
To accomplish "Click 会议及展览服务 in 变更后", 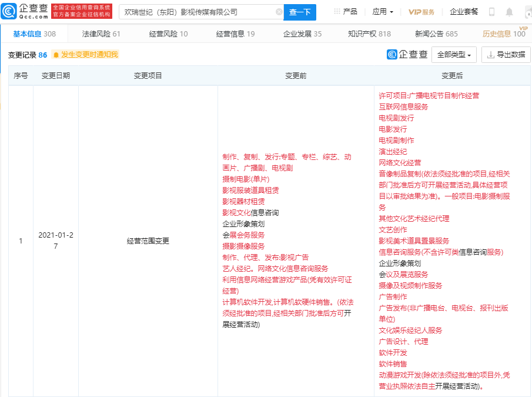I will pyautogui.click(x=403, y=275).
